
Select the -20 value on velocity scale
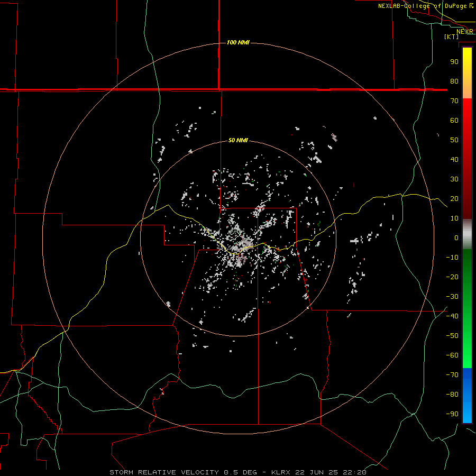click(452, 277)
